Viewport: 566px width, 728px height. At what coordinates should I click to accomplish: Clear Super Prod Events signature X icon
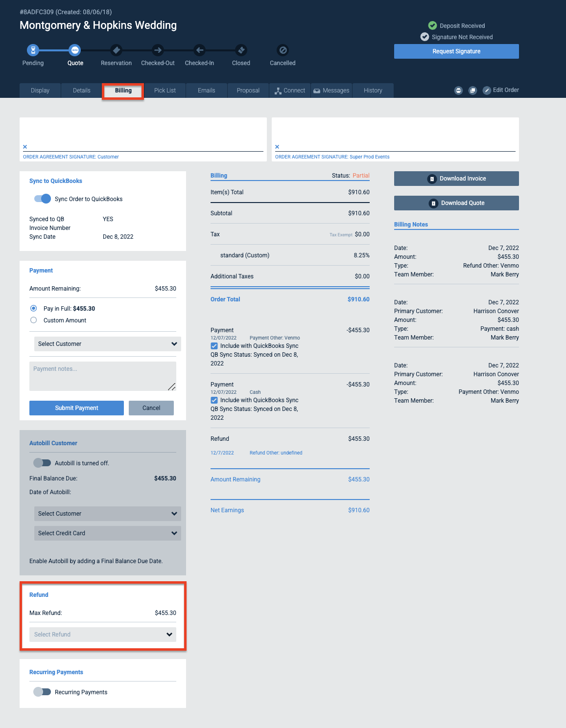pos(277,147)
